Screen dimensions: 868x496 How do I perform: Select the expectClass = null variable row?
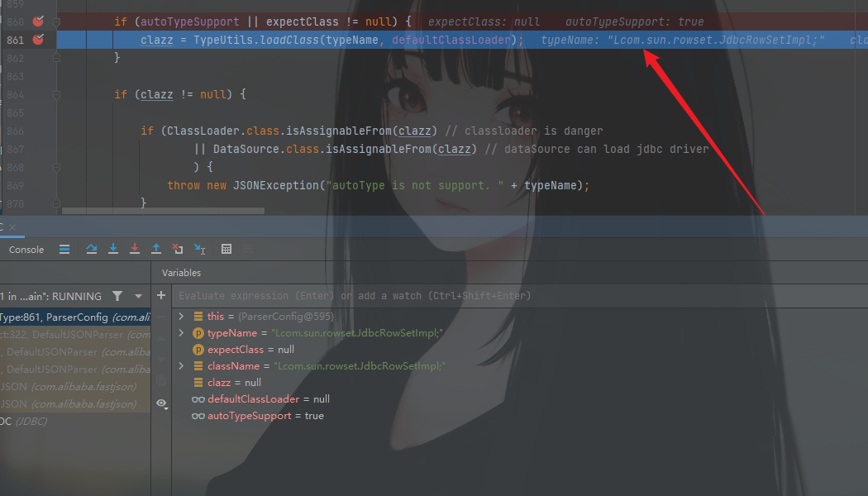pyautogui.click(x=250, y=350)
